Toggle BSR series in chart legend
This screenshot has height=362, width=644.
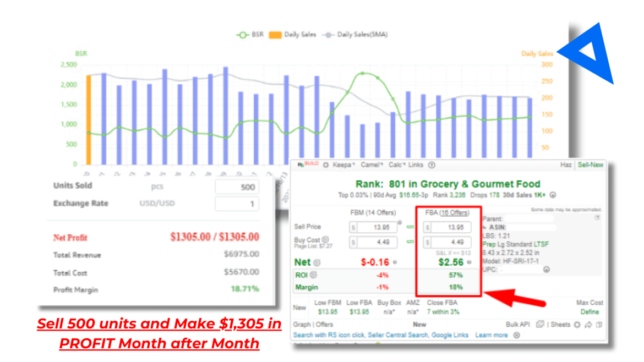(250, 35)
